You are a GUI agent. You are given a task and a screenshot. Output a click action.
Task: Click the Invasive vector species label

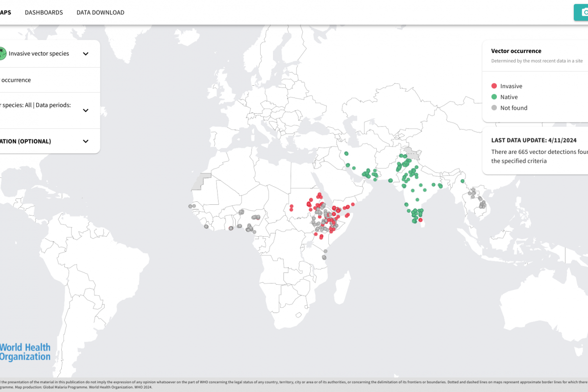pyautogui.click(x=39, y=53)
